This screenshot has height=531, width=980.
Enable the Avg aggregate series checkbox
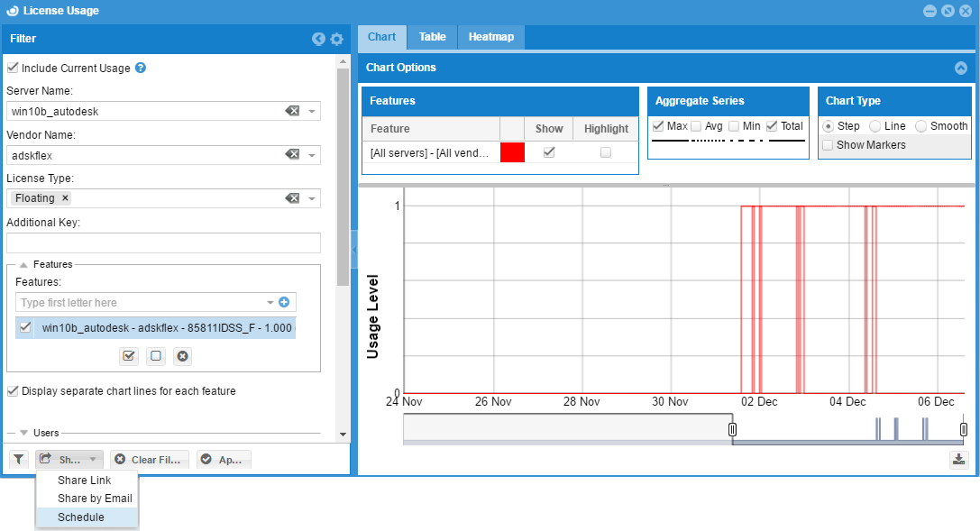(x=696, y=126)
